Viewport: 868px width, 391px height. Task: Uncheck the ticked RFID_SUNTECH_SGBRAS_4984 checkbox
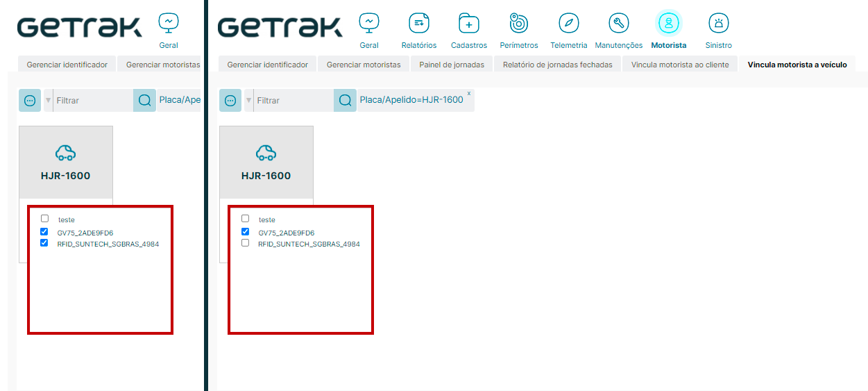[44, 243]
